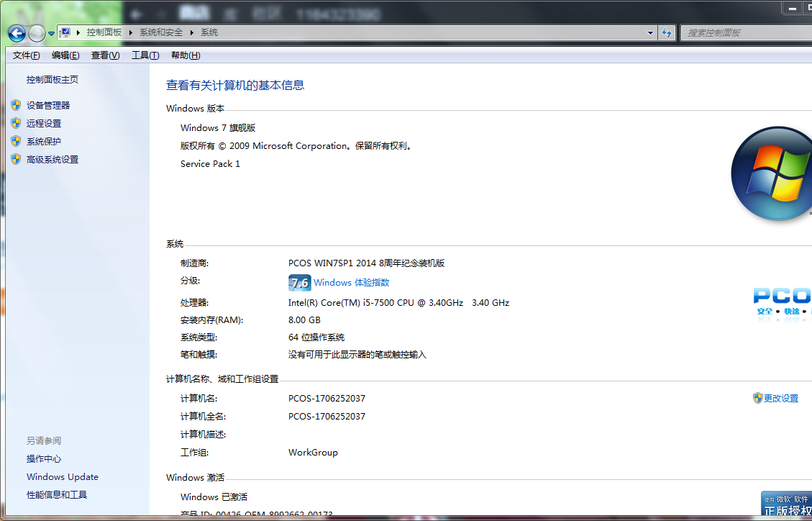Open 操作中心 under 另请参阅

[x=44, y=459]
